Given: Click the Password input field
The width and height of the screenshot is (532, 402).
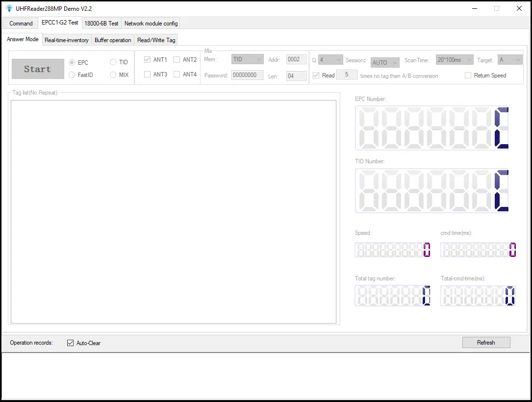Looking at the screenshot, I should tap(247, 75).
